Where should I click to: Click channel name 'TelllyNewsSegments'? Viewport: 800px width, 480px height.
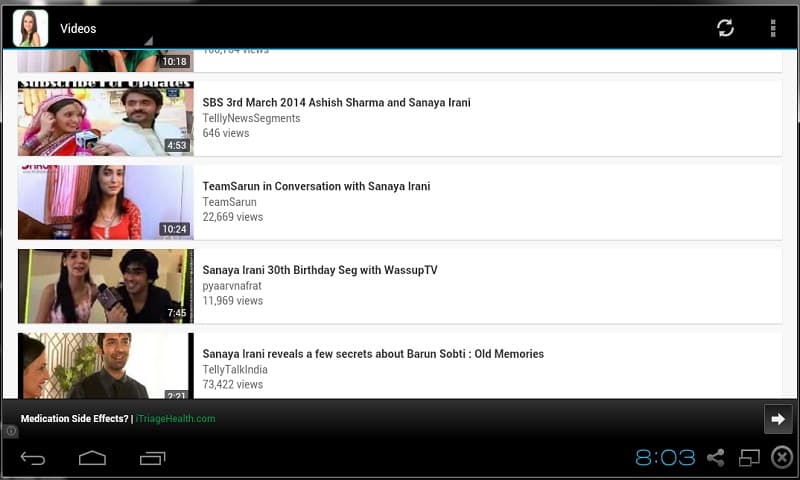(x=252, y=118)
